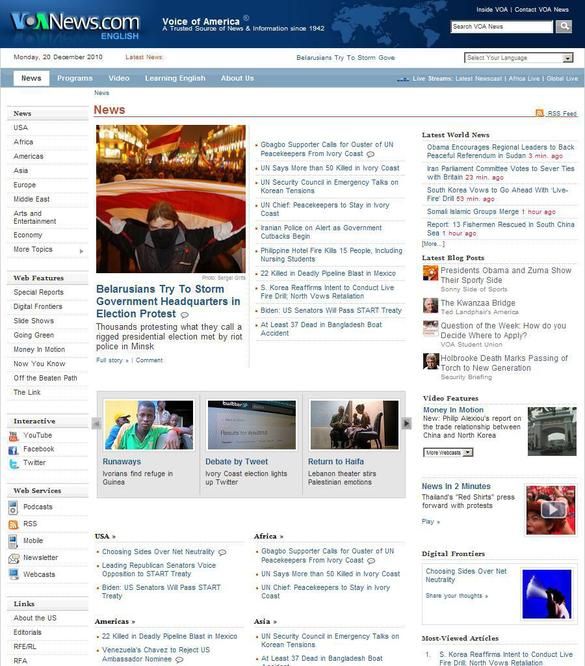This screenshot has width=585, height=666.
Task: Switch to the Programs tab
Action: coord(75,78)
